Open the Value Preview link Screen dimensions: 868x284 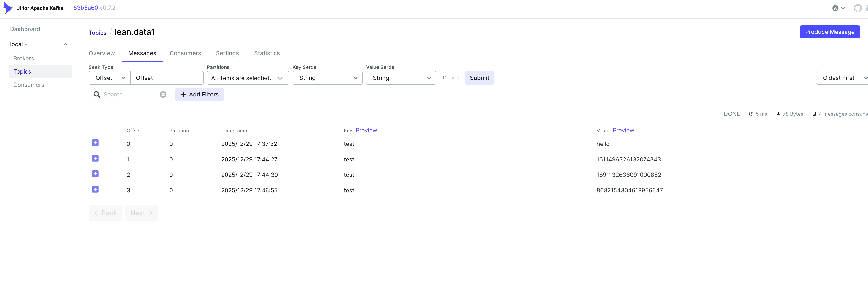[x=623, y=131]
